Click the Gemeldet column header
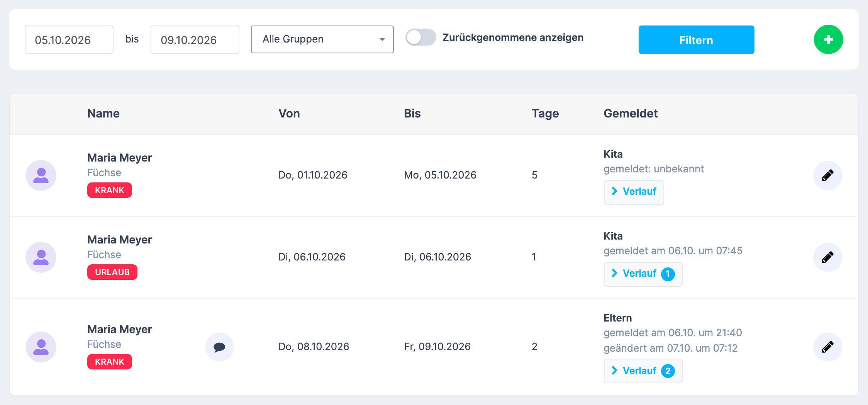The width and height of the screenshot is (868, 405). pos(631,114)
